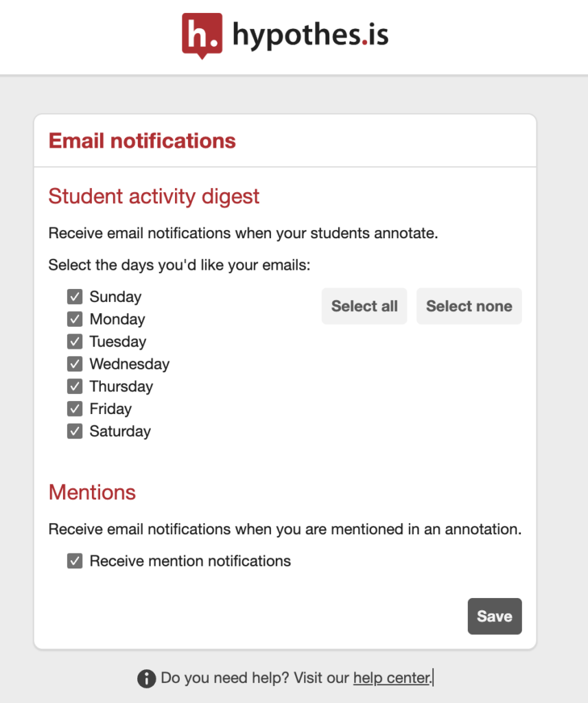Save the email notification settings
This screenshot has height=703, width=588.
click(495, 616)
